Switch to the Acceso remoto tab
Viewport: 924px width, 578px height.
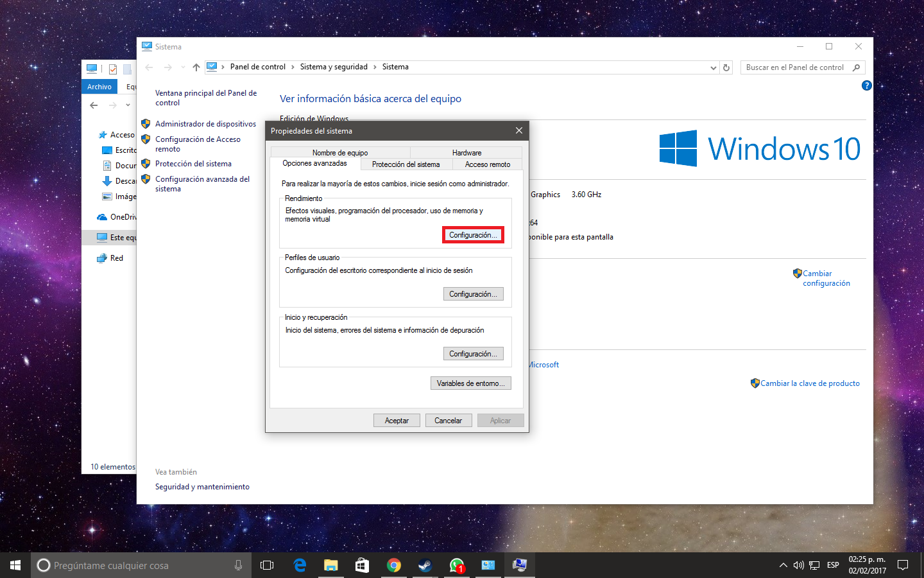[x=488, y=164]
